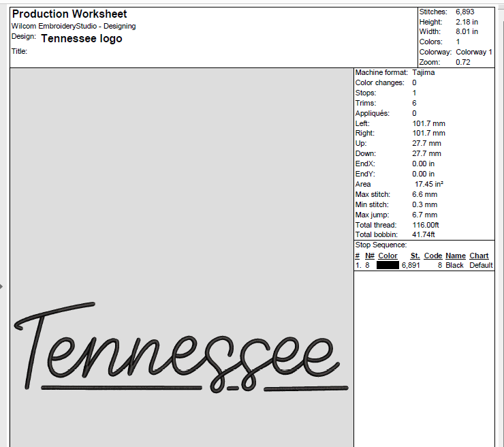Viewport: 504px width, 447px height.
Task: Click the black color swatch in stop sequence
Action: pos(388,265)
